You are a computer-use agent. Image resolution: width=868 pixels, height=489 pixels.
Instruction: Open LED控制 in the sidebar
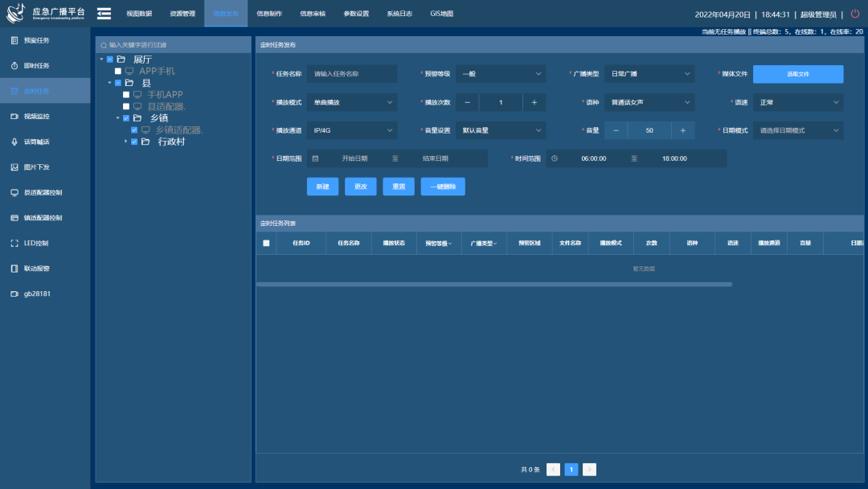coord(36,243)
